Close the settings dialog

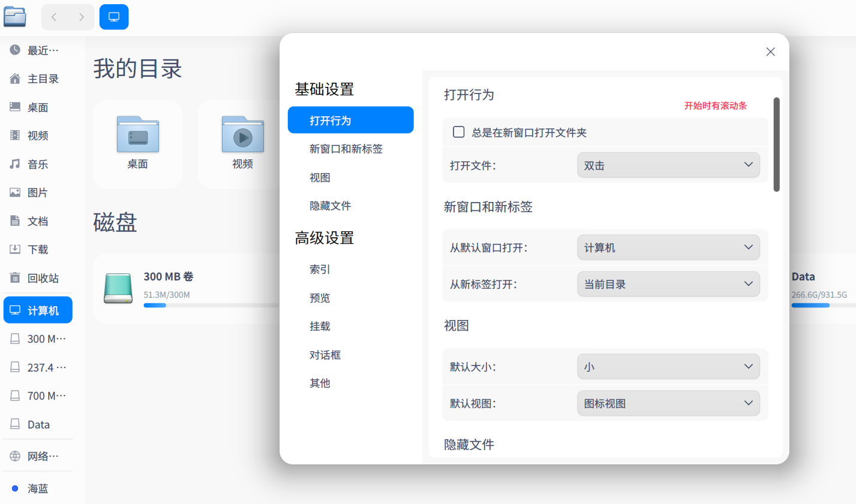coord(771,52)
